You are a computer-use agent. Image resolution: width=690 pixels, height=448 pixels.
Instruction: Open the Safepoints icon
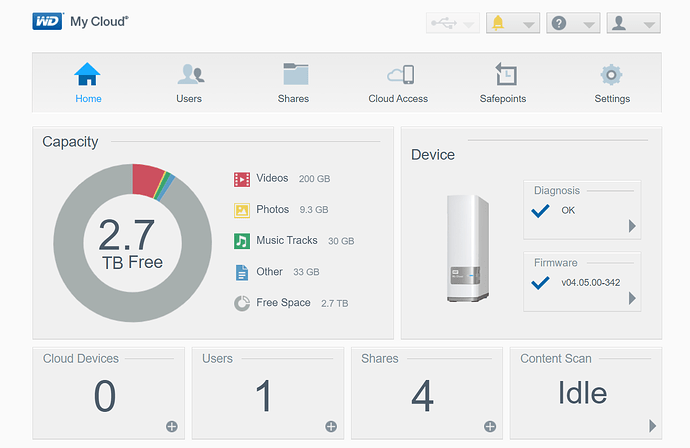(x=506, y=74)
